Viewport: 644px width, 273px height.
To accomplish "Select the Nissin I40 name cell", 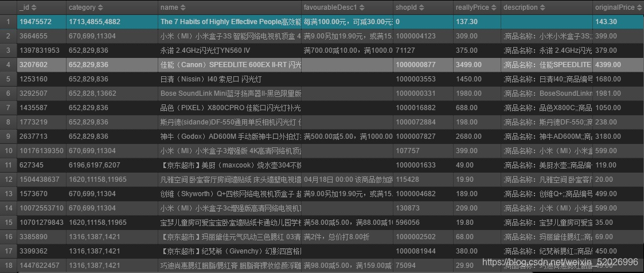I will (229, 79).
